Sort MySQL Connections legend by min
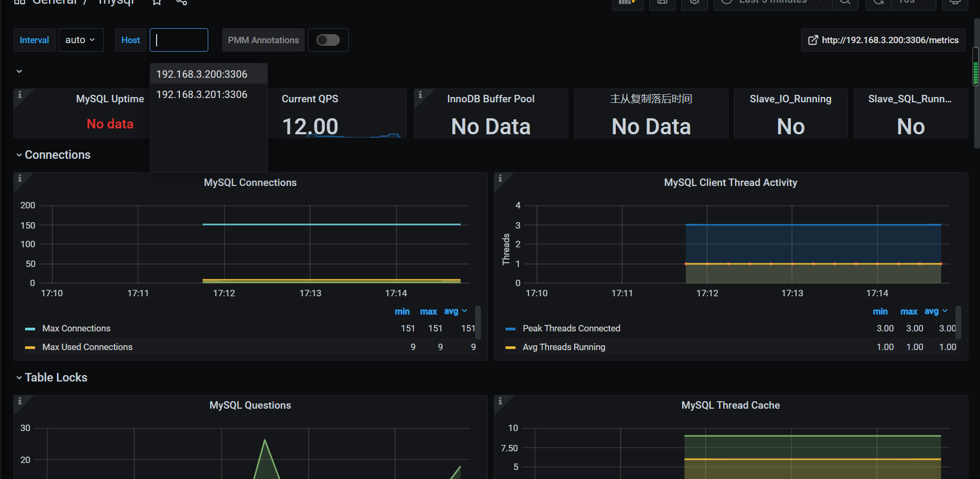Viewport: 980px width, 479px height. [x=402, y=312]
